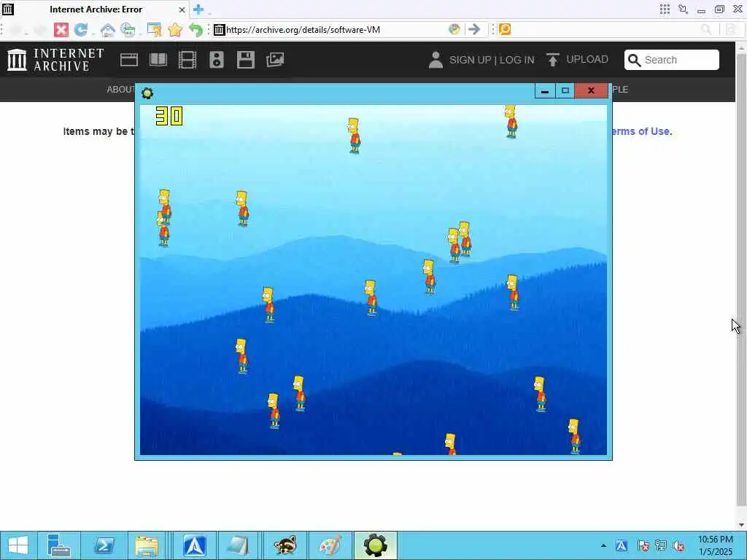Open the browser grid menu icon

coord(665,9)
